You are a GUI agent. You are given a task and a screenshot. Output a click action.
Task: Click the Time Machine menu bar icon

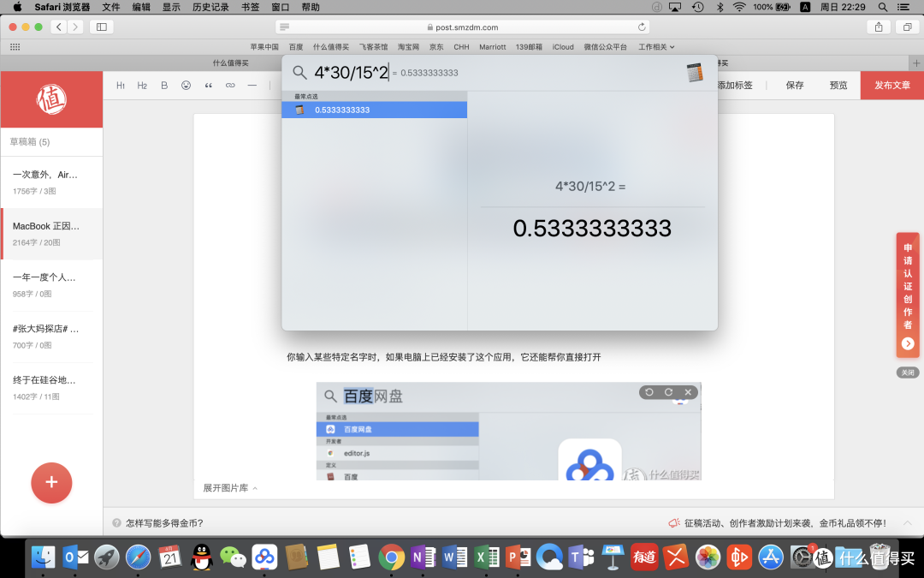point(698,7)
